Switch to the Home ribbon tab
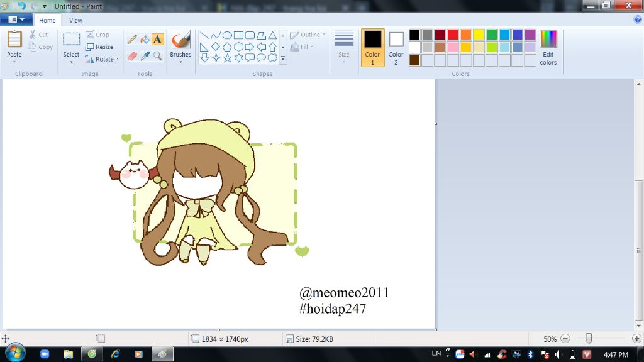 (x=47, y=20)
